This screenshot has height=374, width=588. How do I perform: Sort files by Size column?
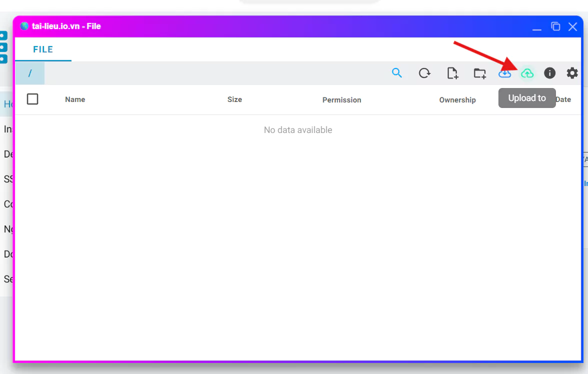click(234, 99)
